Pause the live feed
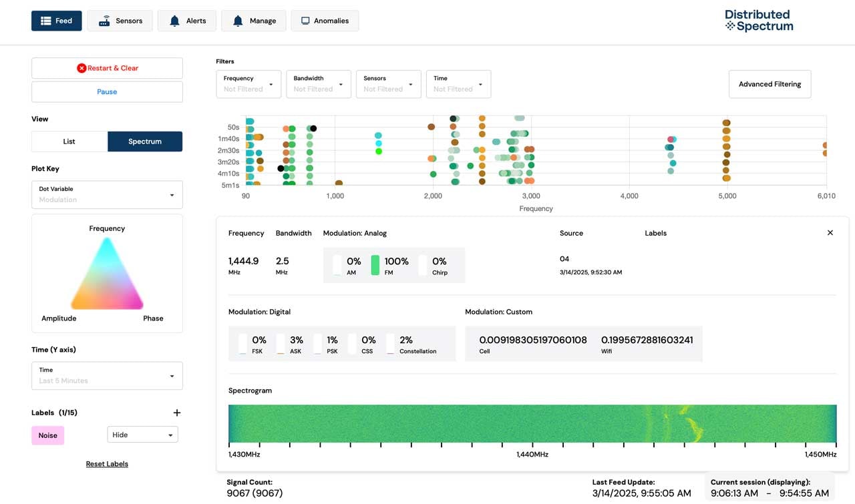 pos(106,91)
